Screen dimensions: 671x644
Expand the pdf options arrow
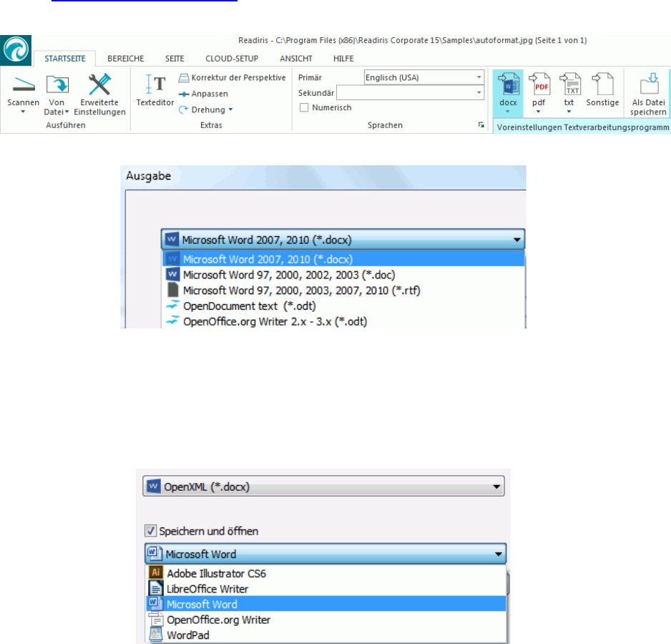(x=539, y=112)
